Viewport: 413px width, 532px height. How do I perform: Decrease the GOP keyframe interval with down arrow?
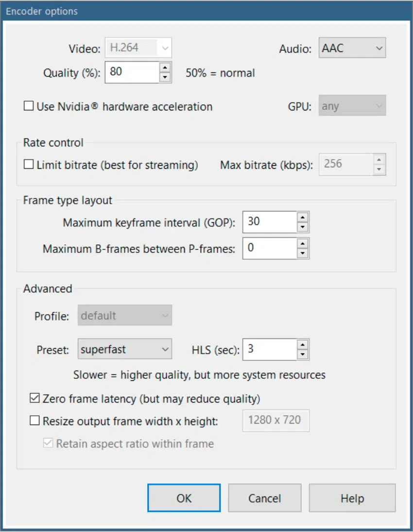pos(303,227)
